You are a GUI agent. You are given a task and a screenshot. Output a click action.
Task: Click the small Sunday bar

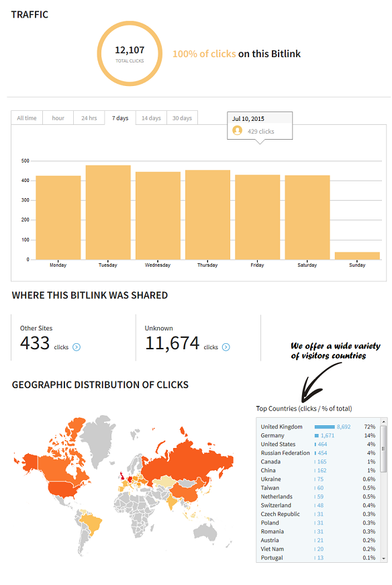click(x=357, y=256)
